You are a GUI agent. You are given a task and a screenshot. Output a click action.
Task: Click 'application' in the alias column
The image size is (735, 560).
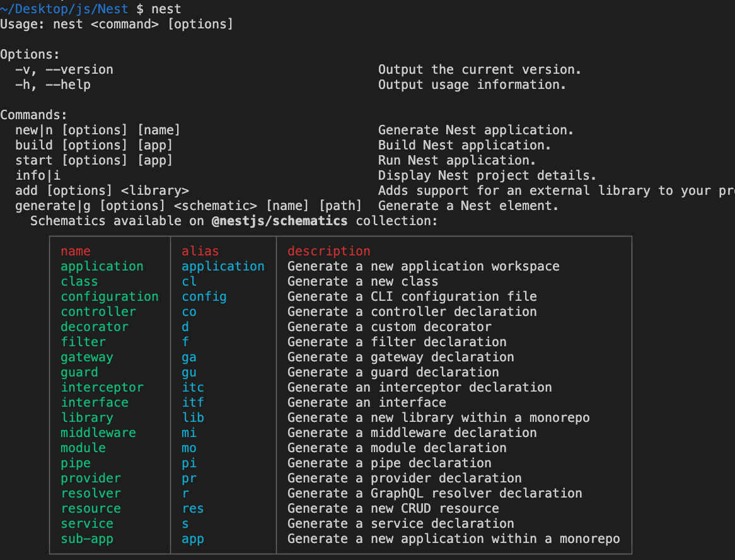coord(223,266)
